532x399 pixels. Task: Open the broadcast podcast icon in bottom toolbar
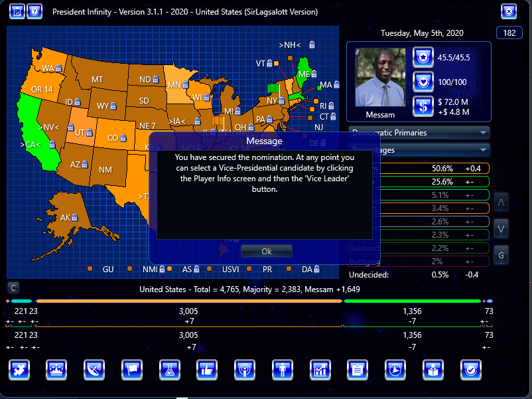[x=245, y=370]
